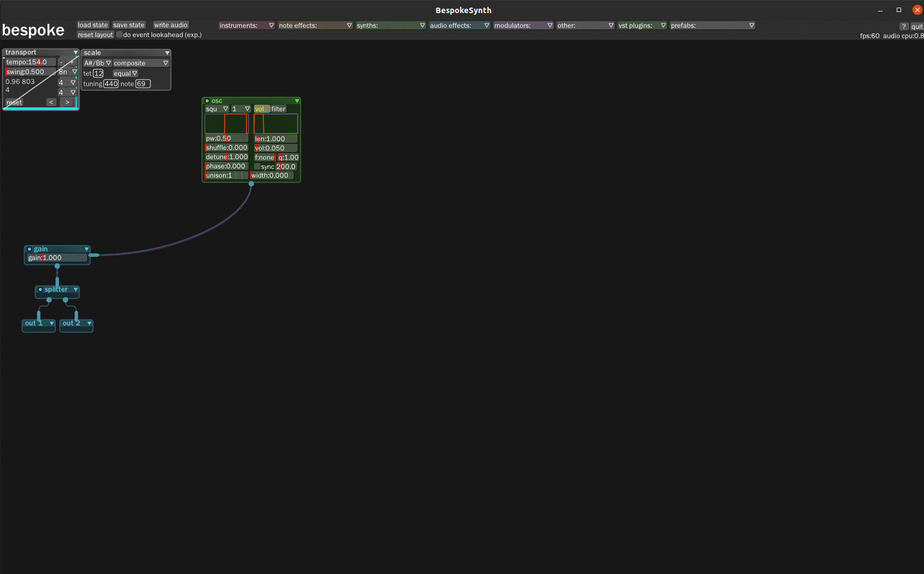Image resolution: width=924 pixels, height=574 pixels.
Task: Click the tuning "440" input field
Action: click(111, 83)
